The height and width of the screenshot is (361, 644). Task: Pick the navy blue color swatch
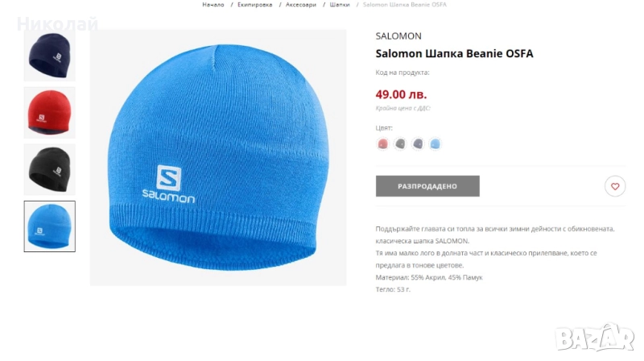[418, 144]
